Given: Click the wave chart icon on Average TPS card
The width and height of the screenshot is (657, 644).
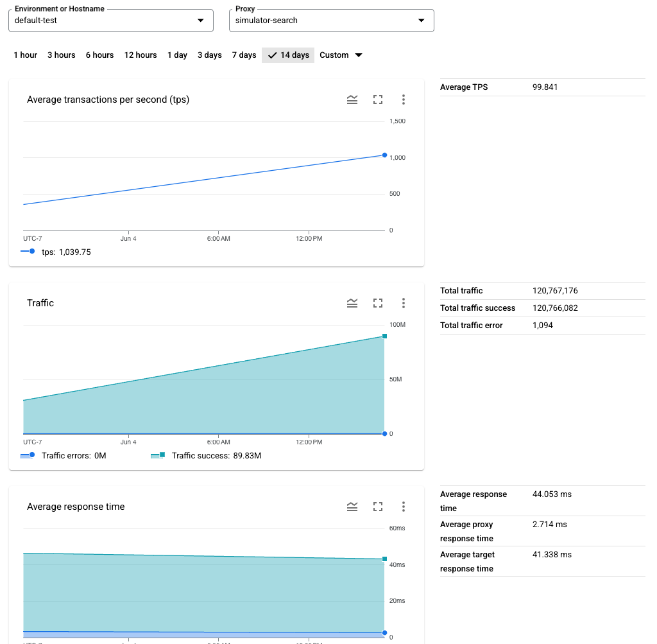Looking at the screenshot, I should [352, 100].
